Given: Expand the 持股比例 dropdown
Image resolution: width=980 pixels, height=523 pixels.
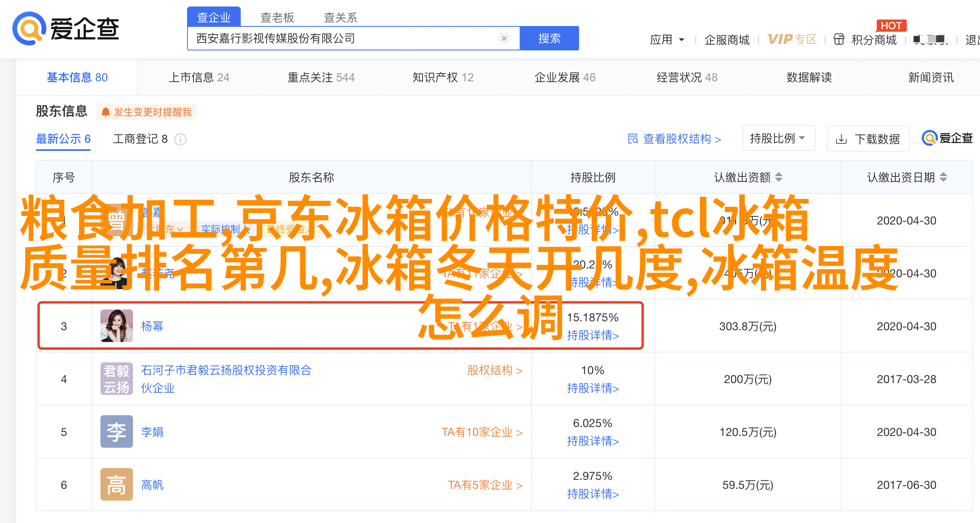Looking at the screenshot, I should click(779, 138).
